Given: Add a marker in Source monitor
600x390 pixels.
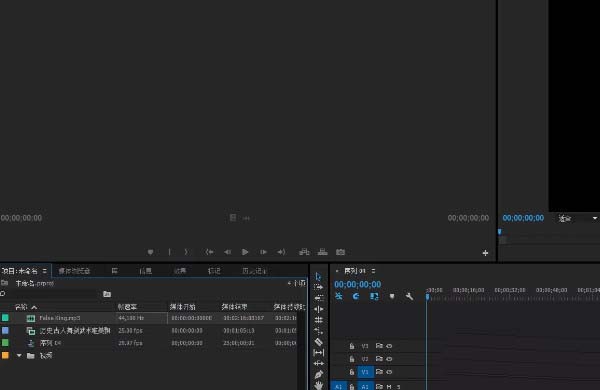Looking at the screenshot, I should click(x=150, y=252).
